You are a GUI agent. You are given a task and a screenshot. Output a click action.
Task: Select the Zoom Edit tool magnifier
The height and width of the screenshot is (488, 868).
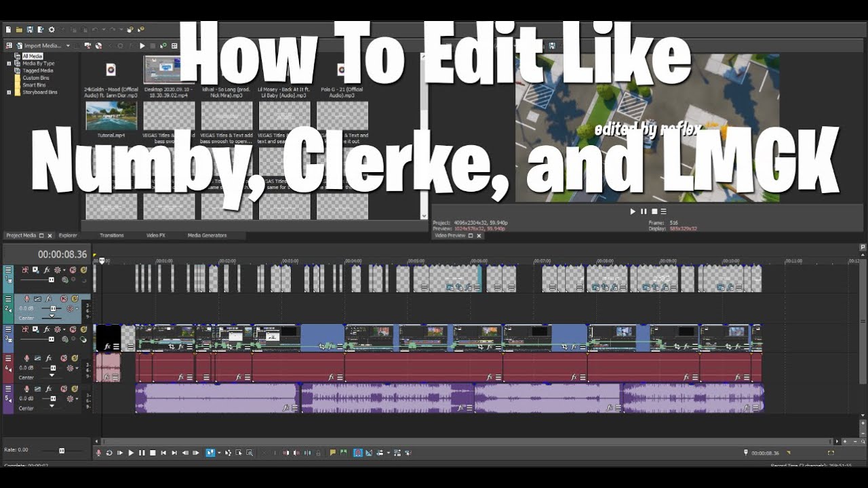tap(249, 453)
